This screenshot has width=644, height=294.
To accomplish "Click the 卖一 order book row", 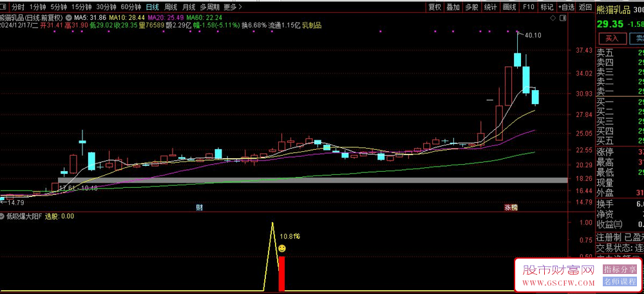I will click(x=620, y=91).
